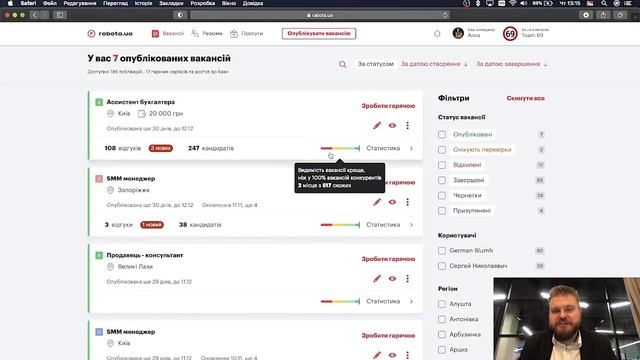Make Продавець - консультант hot via Зробити гарячою
This screenshot has width=640, height=360.
[388, 259]
